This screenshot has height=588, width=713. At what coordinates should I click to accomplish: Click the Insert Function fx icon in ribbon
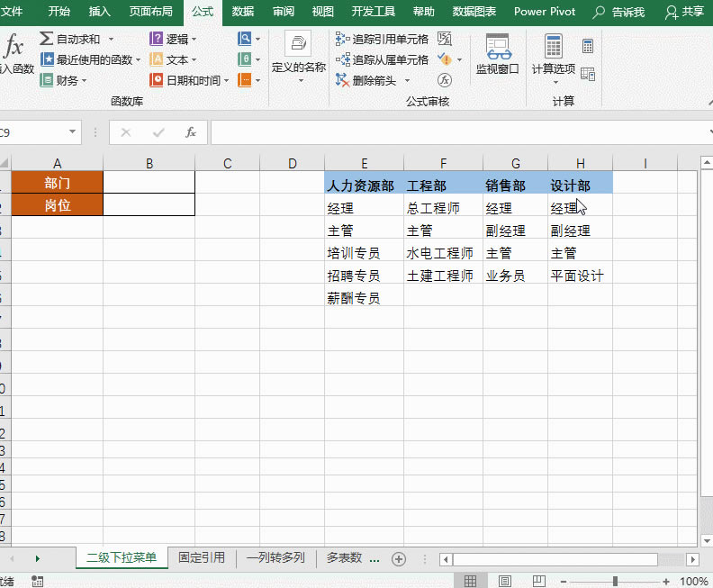tap(15, 52)
